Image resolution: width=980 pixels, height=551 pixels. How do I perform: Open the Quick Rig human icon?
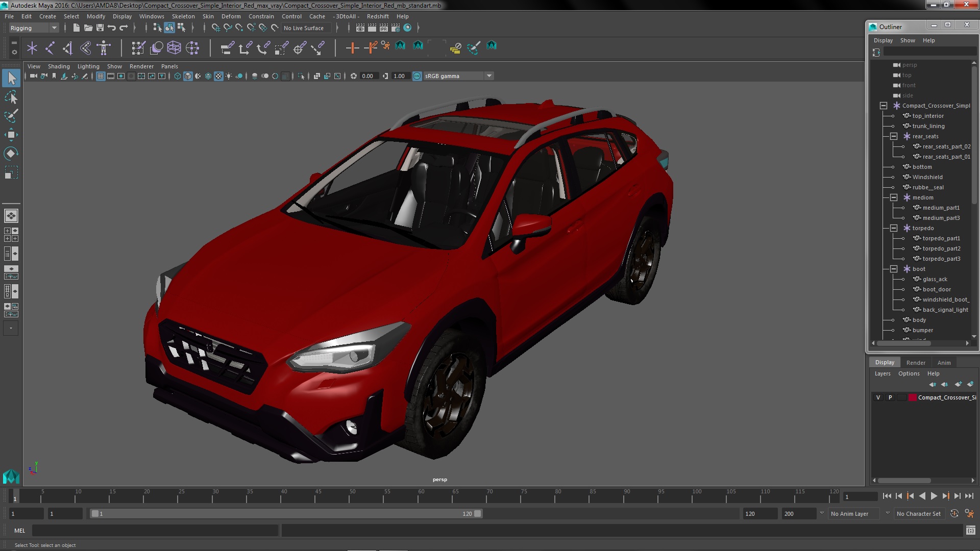tap(104, 48)
